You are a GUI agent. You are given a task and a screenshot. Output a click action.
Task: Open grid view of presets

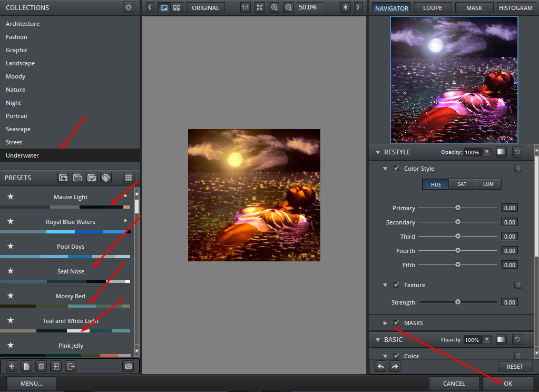(128, 178)
